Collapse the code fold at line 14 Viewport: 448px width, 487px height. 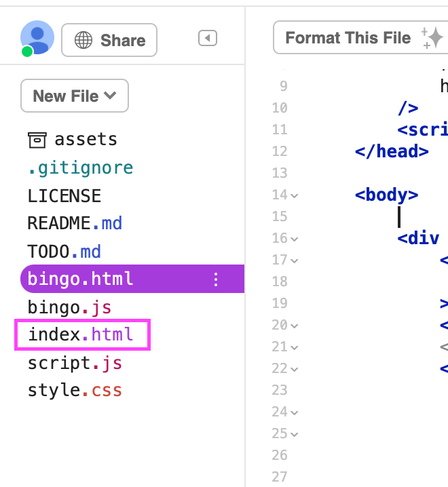pos(295,195)
